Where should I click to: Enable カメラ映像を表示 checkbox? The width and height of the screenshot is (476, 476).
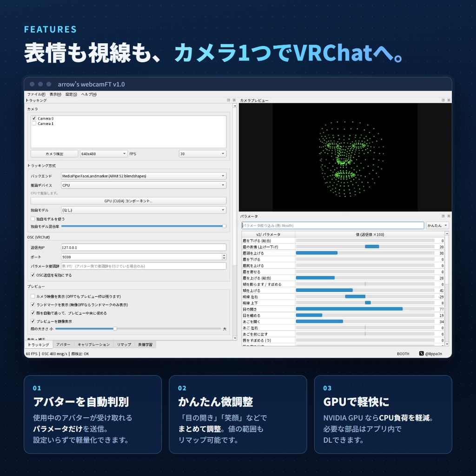pos(33,296)
